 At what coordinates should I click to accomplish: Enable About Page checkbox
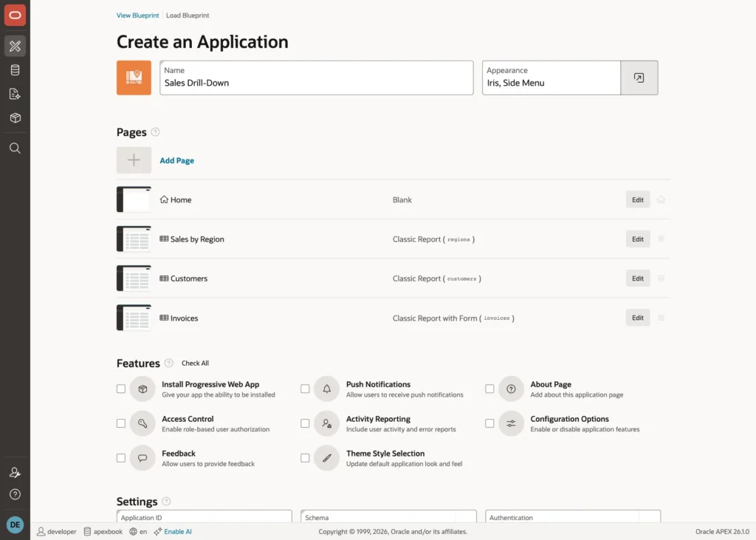pyautogui.click(x=489, y=389)
